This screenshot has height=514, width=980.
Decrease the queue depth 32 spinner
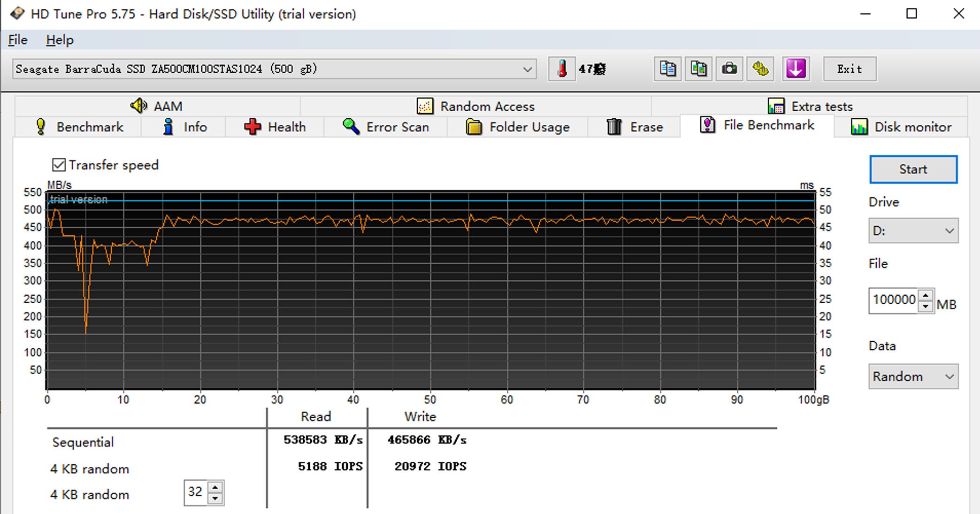point(215,499)
